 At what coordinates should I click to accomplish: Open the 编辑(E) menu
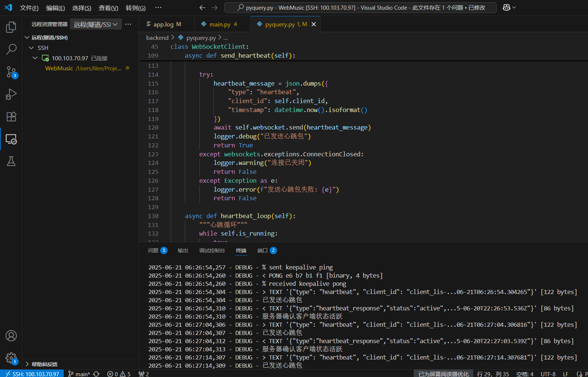(x=55, y=8)
